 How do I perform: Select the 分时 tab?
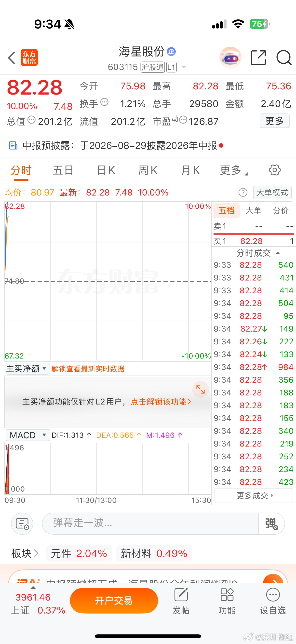(21, 170)
